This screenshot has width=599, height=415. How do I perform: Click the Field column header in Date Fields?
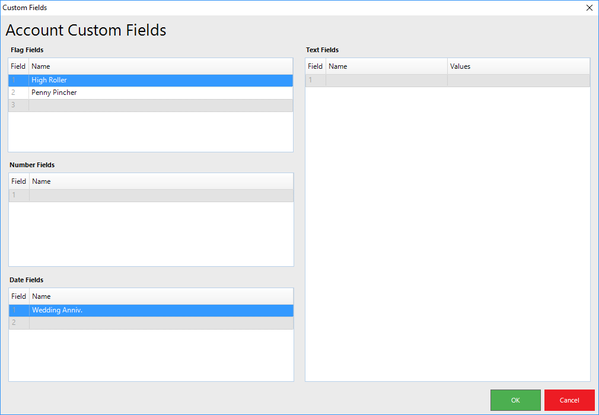click(x=19, y=297)
